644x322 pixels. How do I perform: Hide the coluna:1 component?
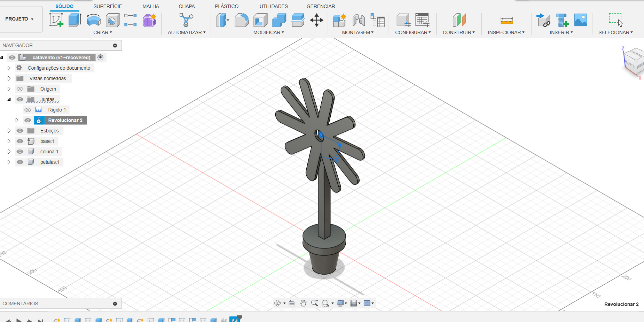tap(20, 152)
